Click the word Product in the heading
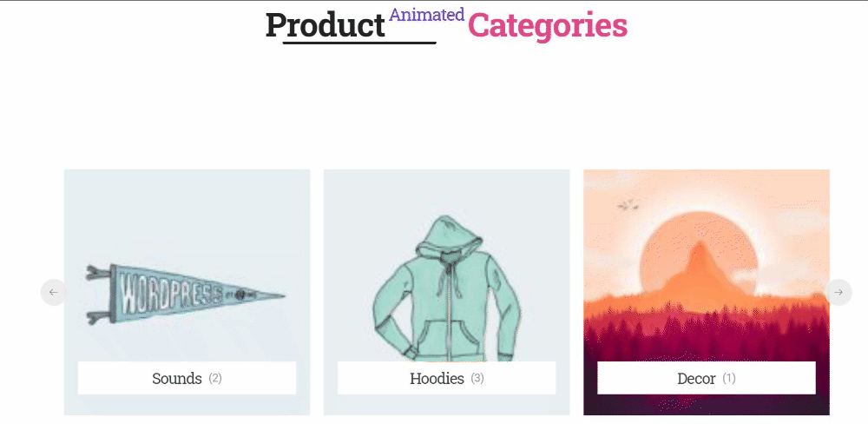 pos(325,25)
